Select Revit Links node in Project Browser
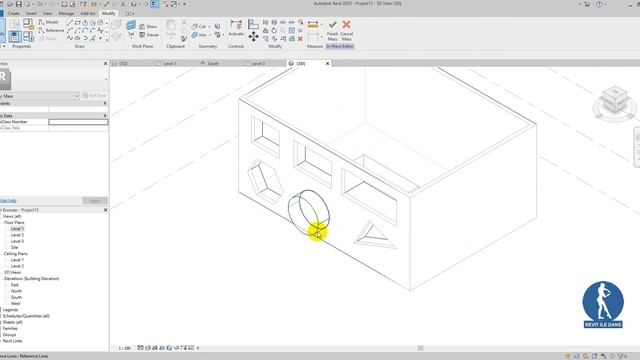 point(12,341)
